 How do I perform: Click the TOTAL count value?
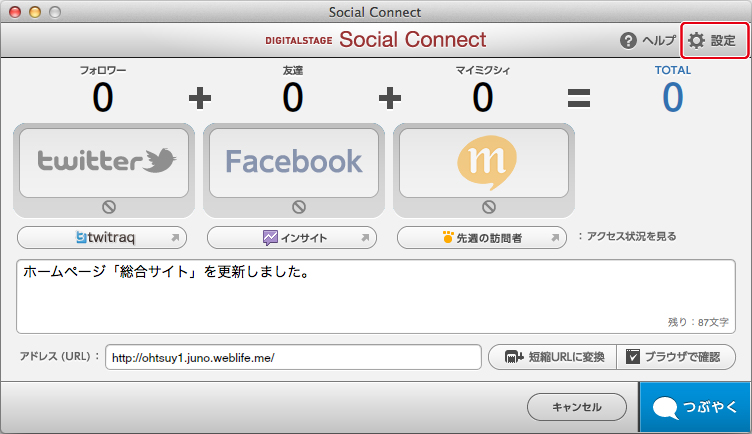click(x=672, y=97)
